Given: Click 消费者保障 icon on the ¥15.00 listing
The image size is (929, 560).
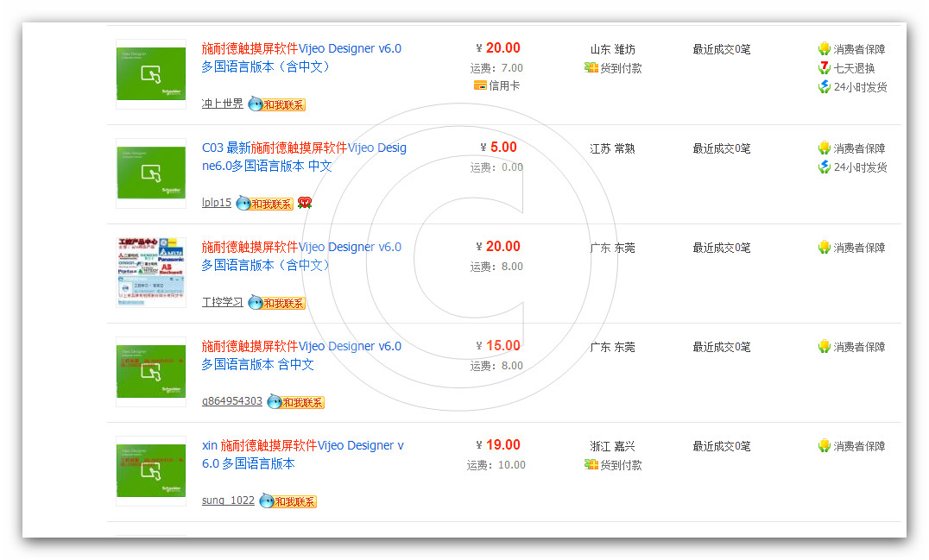Looking at the screenshot, I should (825, 347).
